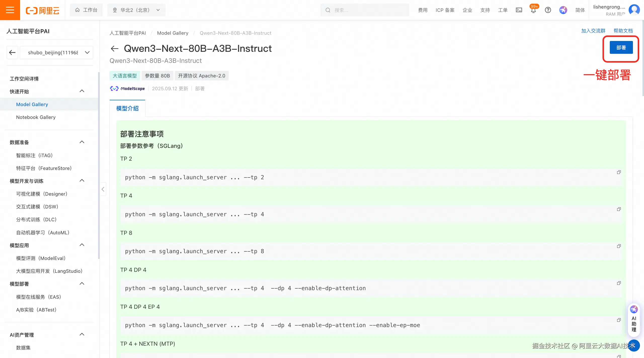Open the help question mark icon
644x358 pixels.
[548, 10]
